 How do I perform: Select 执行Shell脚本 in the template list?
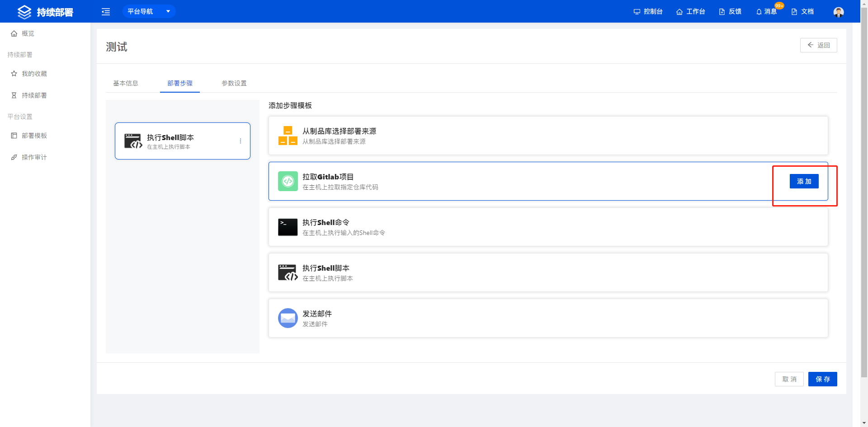[x=548, y=272]
